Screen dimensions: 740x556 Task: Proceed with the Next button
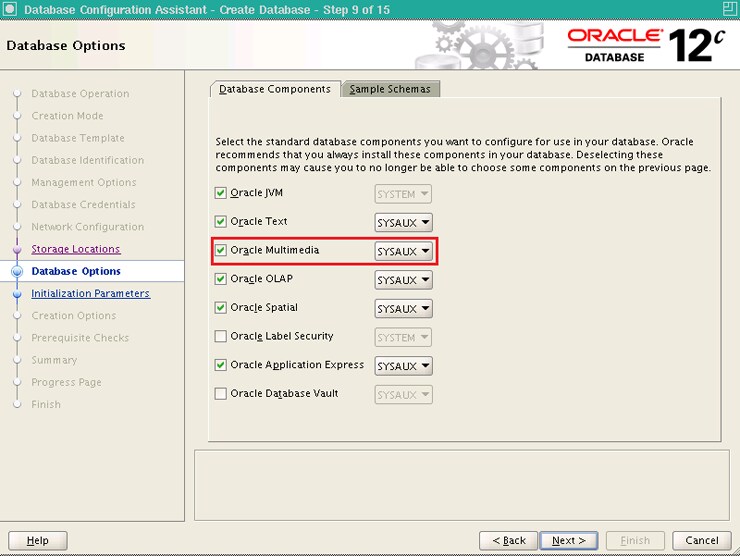pyautogui.click(x=569, y=540)
